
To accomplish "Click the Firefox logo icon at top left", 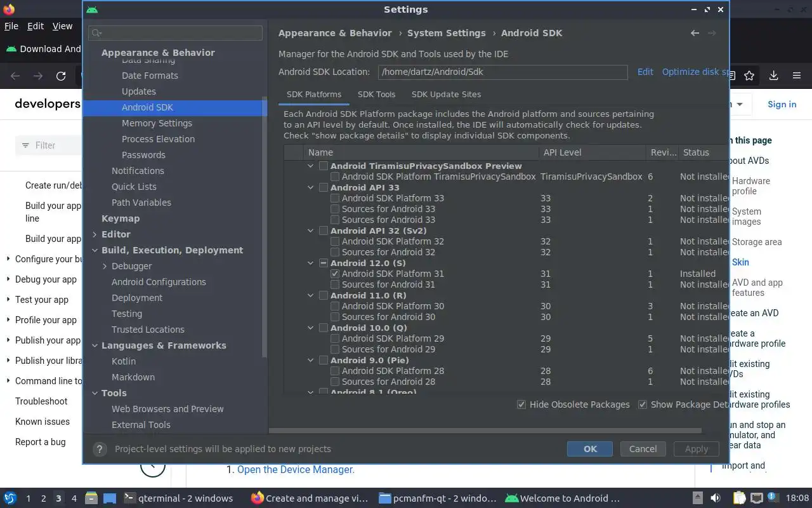I will 9,9.
